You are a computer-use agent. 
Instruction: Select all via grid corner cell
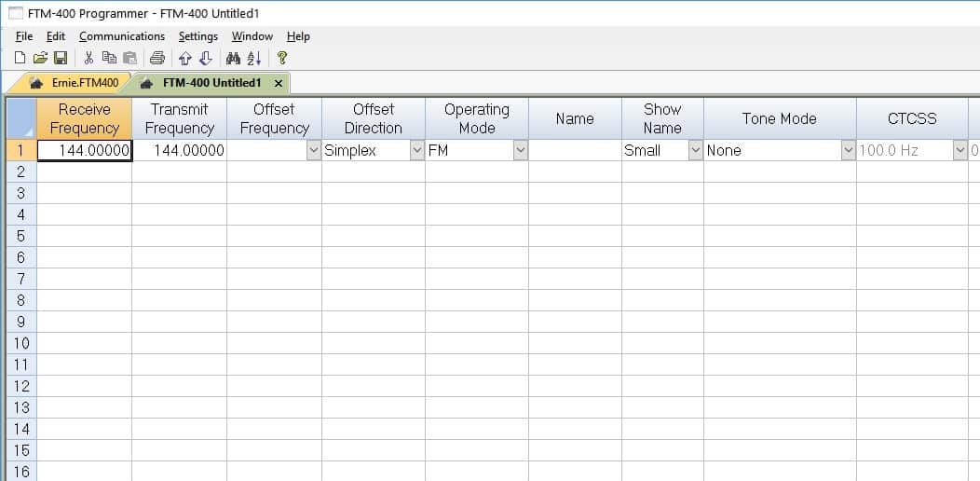click(x=21, y=118)
